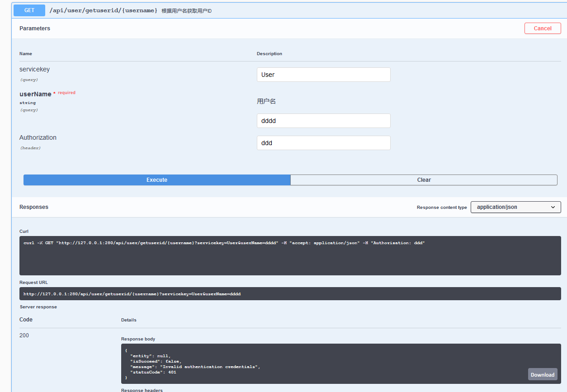The image size is (567, 392).
Task: Open the Response content type dropdown
Action: click(516, 207)
